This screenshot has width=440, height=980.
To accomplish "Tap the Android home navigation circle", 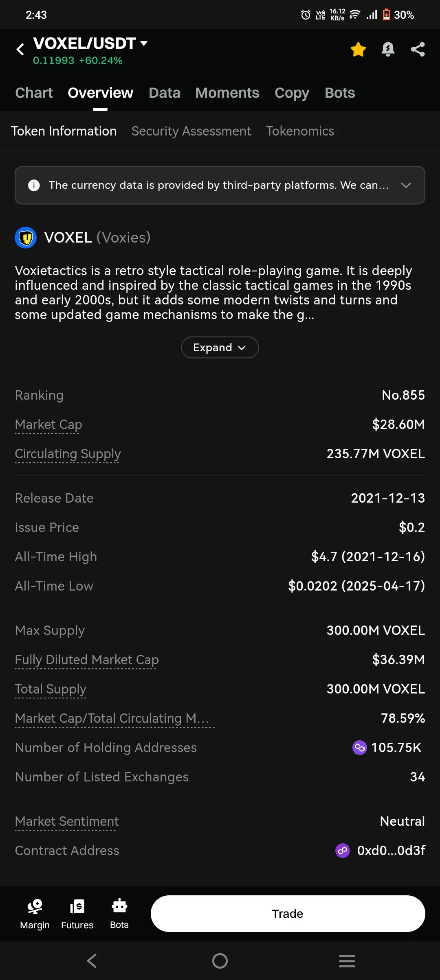I will coord(220,961).
